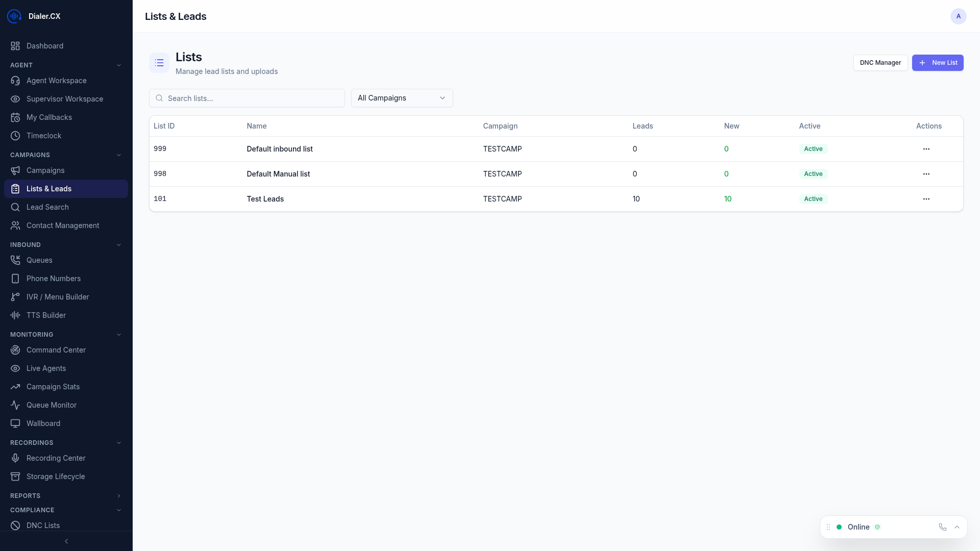Select the IVR / Menu Builder icon

15,297
